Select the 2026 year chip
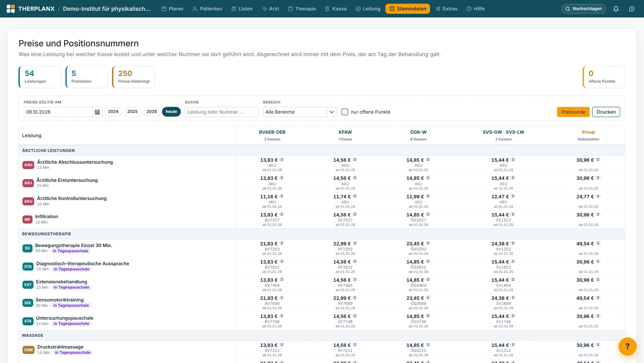 pyautogui.click(x=152, y=112)
